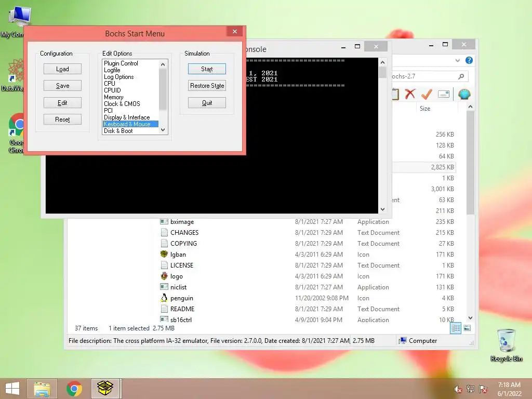
Task: Open Explorer help question mark icon
Action: point(469,60)
